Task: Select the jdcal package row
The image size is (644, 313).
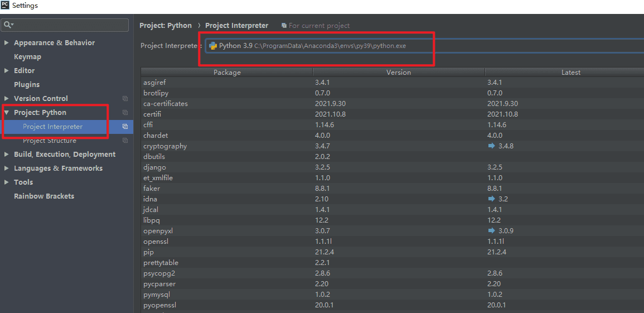Action: [392, 209]
